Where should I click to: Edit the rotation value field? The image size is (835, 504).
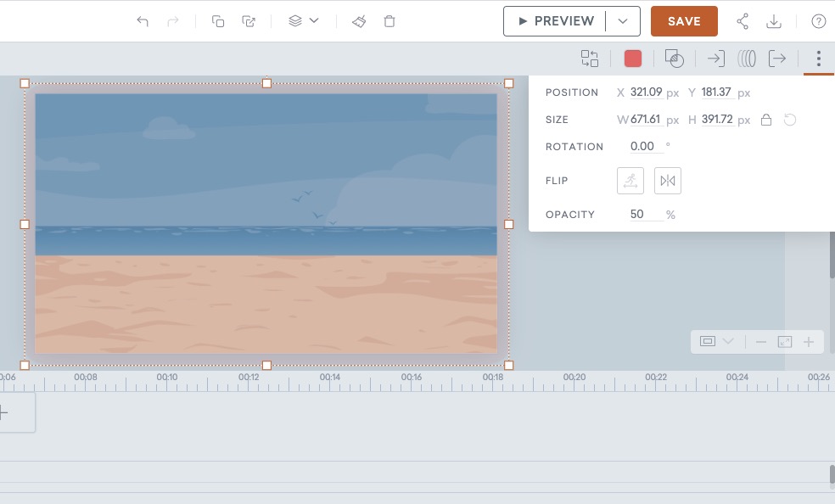tap(647, 146)
